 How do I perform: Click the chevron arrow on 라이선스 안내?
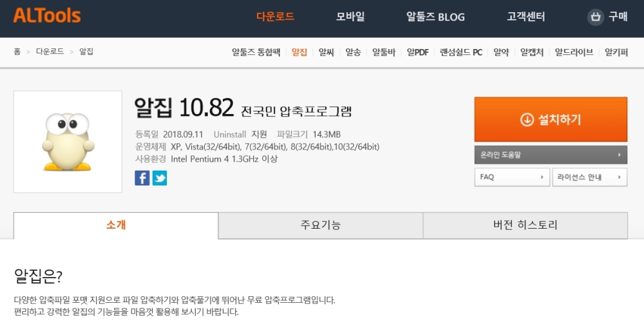[x=620, y=177]
